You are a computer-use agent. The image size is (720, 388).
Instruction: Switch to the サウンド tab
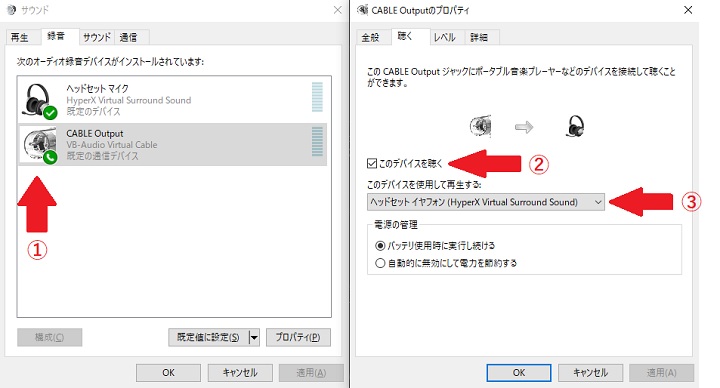(96, 37)
